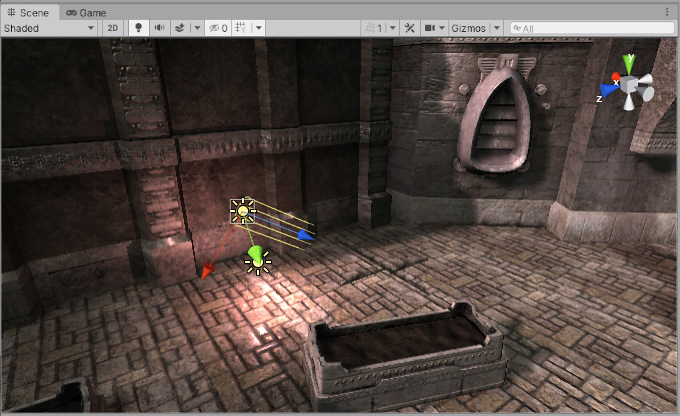Viewport: 680px width, 416px height.
Task: Select the Scene tab
Action: point(28,12)
